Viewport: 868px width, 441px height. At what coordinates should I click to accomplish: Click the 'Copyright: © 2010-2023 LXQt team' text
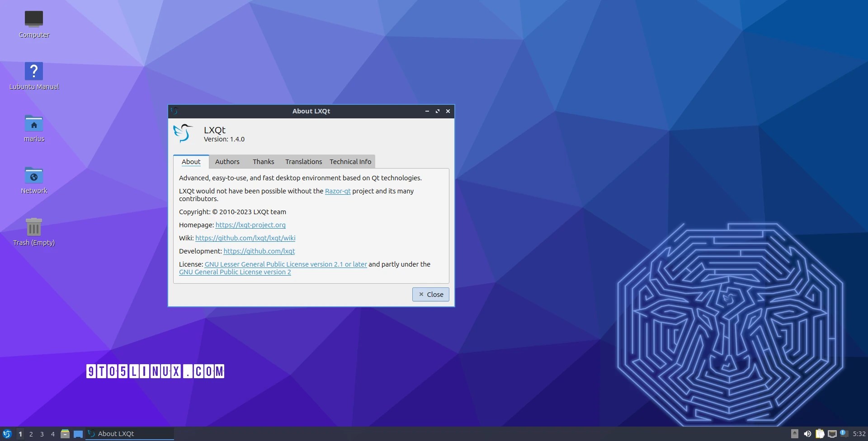click(232, 212)
